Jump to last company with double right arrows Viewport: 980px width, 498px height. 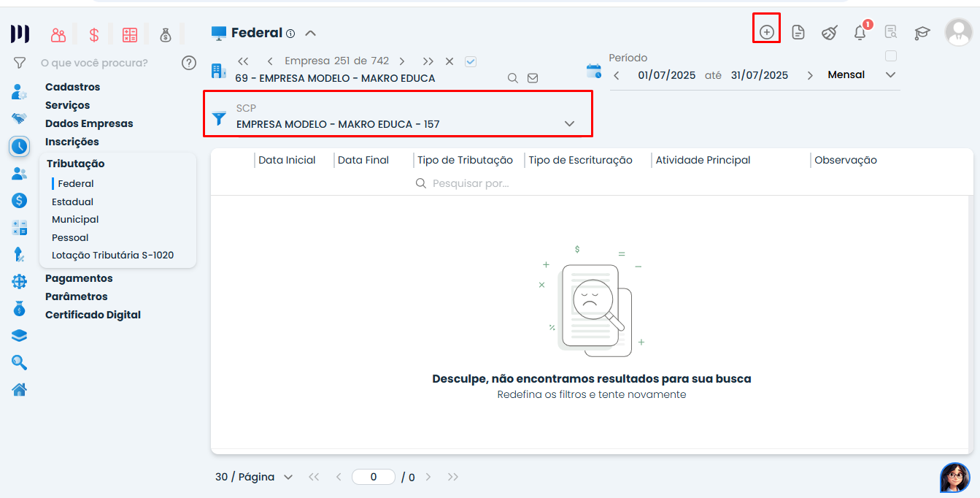[428, 61]
